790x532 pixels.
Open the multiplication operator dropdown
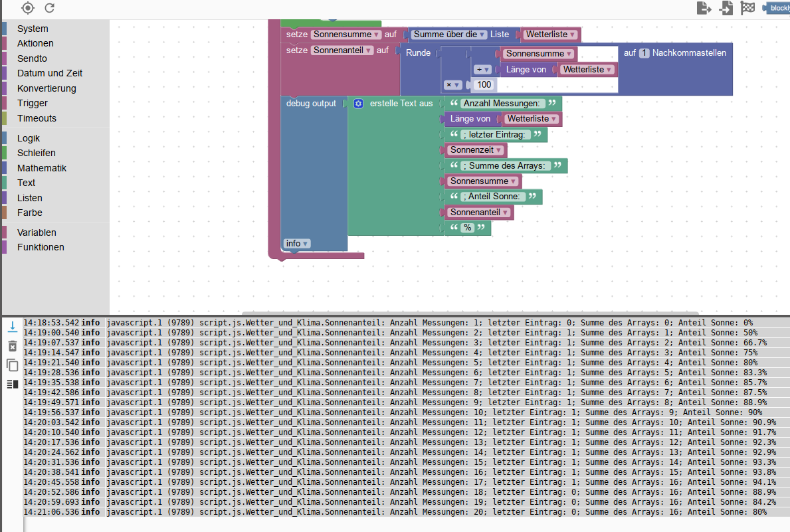point(452,85)
